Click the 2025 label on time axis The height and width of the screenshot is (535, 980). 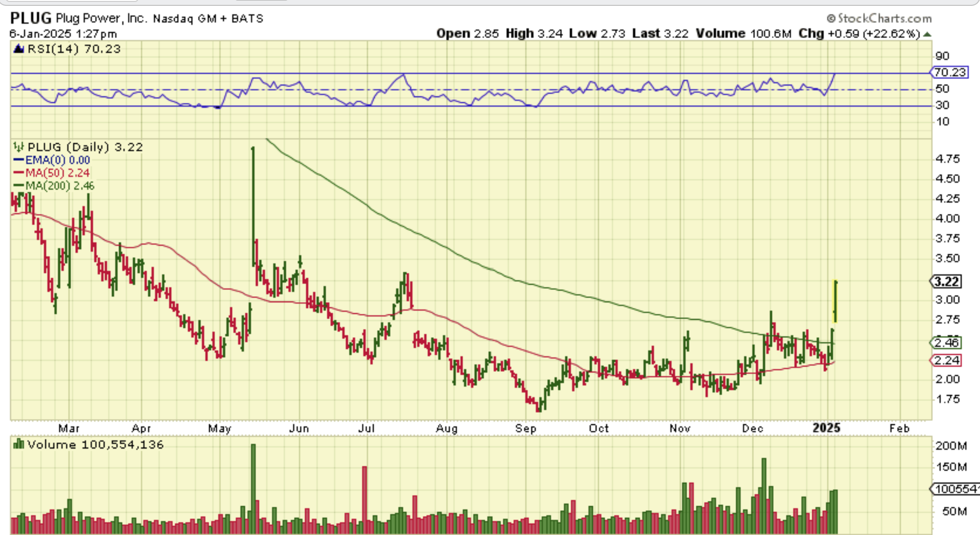(x=826, y=428)
